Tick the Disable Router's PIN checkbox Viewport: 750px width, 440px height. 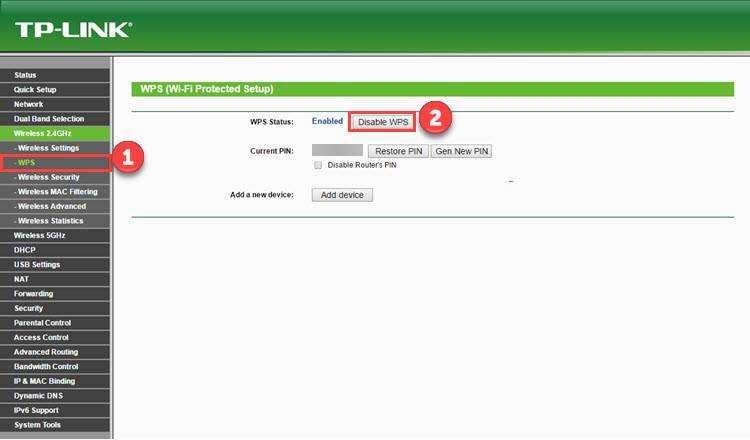pyautogui.click(x=318, y=165)
